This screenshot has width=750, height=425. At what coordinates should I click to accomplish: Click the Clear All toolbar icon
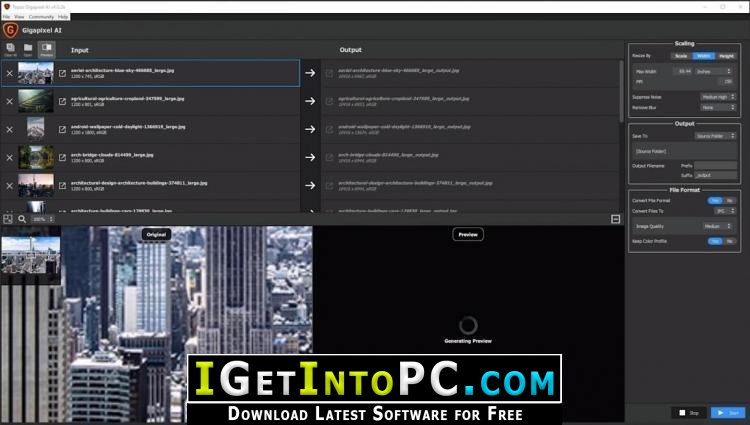(10, 49)
